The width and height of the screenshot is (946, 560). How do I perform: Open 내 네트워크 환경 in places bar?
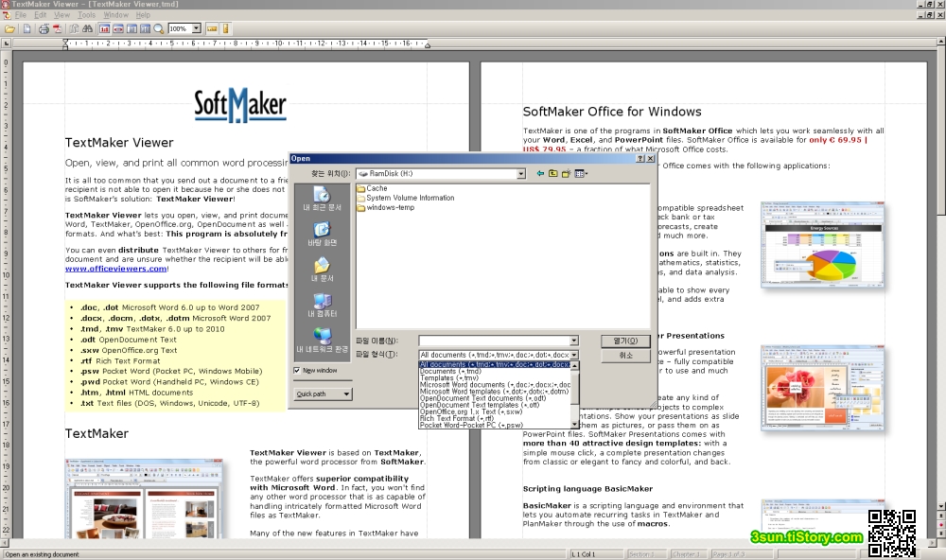click(323, 341)
